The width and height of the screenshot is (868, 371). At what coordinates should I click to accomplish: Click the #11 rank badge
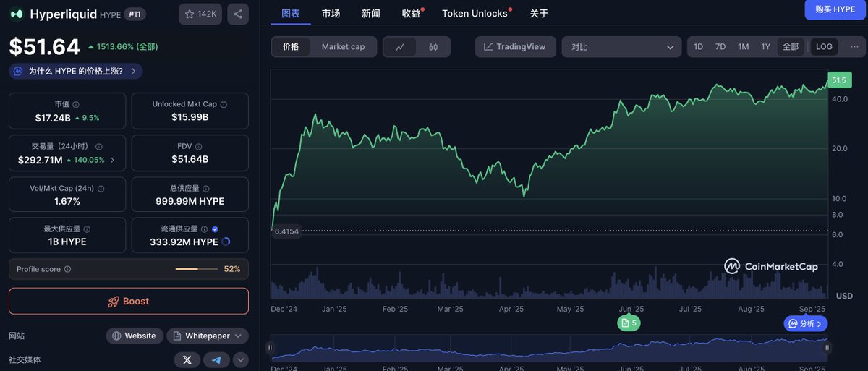click(x=134, y=14)
